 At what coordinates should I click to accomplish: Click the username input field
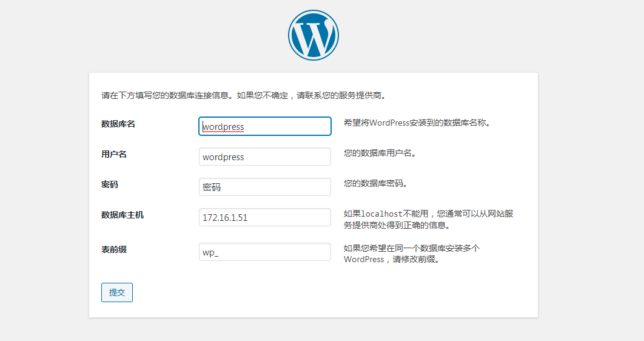(x=265, y=157)
